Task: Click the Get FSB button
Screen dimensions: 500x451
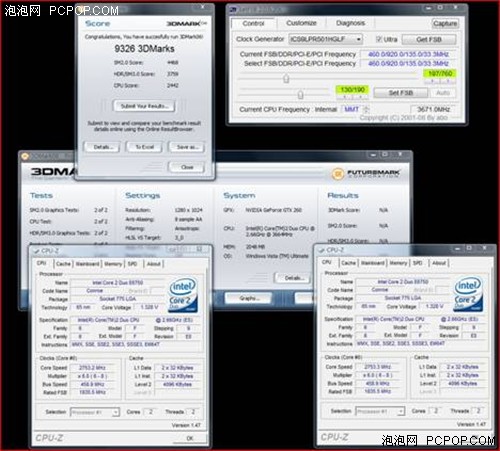Action: pyautogui.click(x=429, y=40)
